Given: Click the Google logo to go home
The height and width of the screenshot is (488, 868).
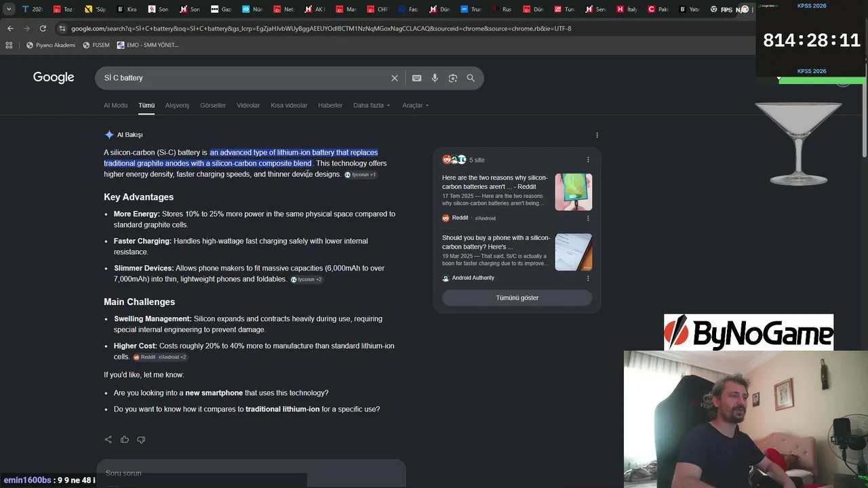Looking at the screenshot, I should 54,77.
